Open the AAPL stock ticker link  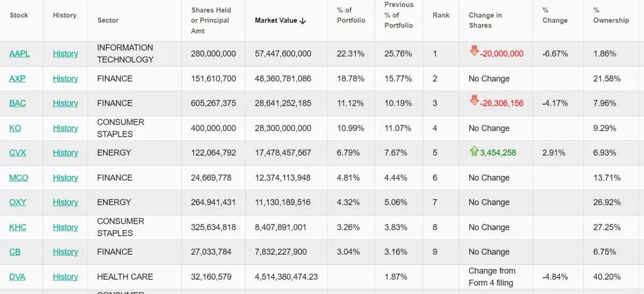pyautogui.click(x=19, y=54)
